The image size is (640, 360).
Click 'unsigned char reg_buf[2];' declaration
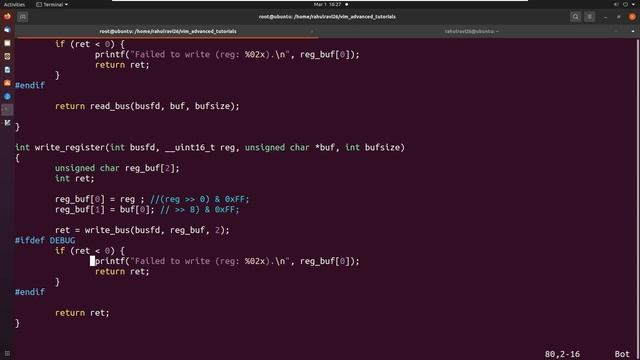tap(117, 168)
